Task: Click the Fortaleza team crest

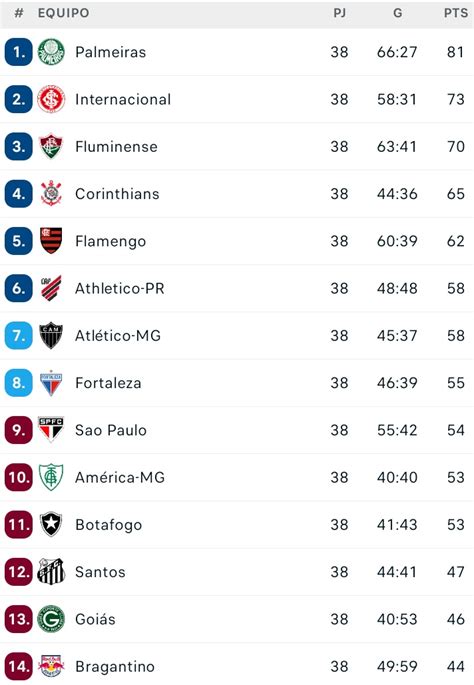Action: (x=51, y=384)
